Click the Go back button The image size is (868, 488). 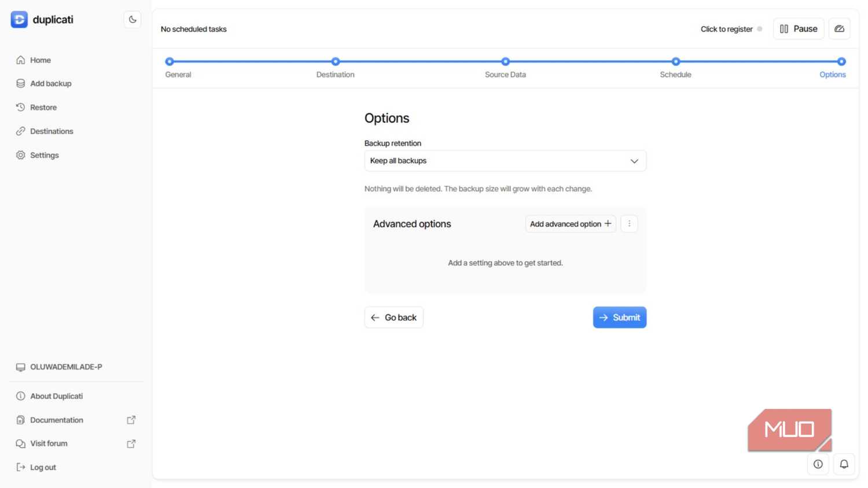pos(394,317)
